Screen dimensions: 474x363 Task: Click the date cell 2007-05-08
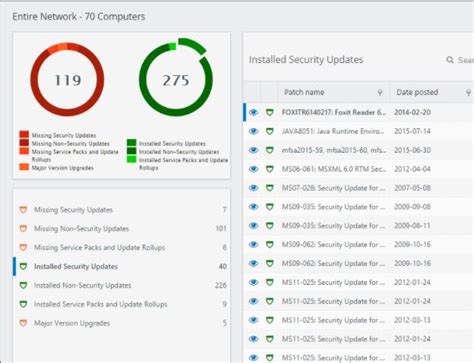[x=412, y=188]
